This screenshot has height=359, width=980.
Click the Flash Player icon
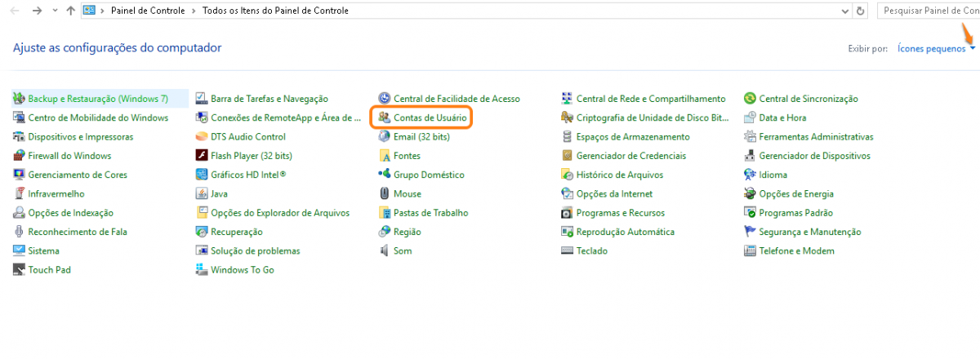[x=203, y=156]
